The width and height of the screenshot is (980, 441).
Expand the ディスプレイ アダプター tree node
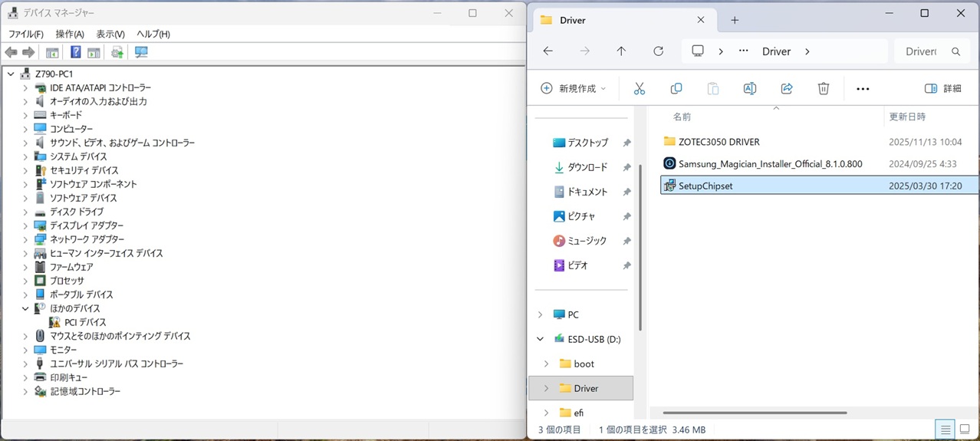(25, 225)
